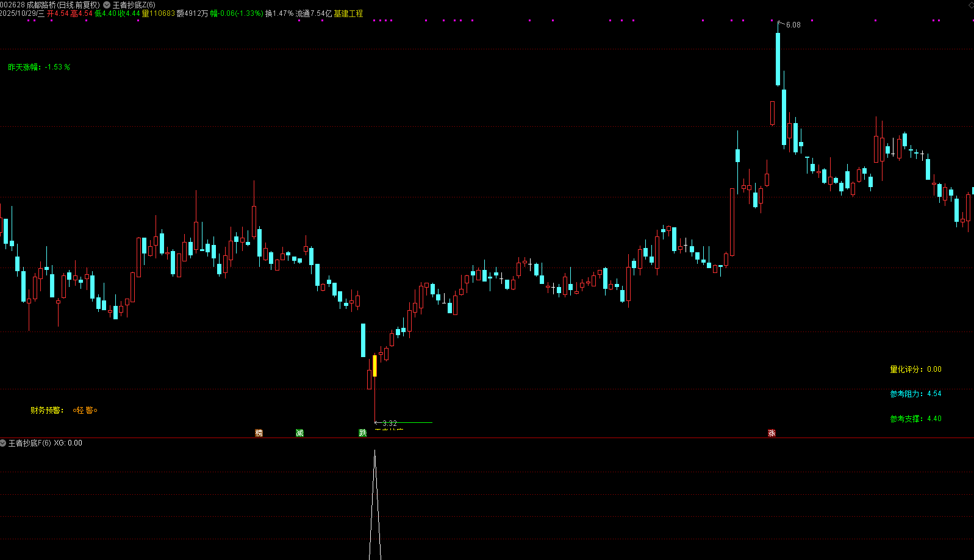The width and height of the screenshot is (974, 560).
Task: Expand the 王者抄底Z(6) indicator dropdown arrow
Action: click(x=107, y=5)
